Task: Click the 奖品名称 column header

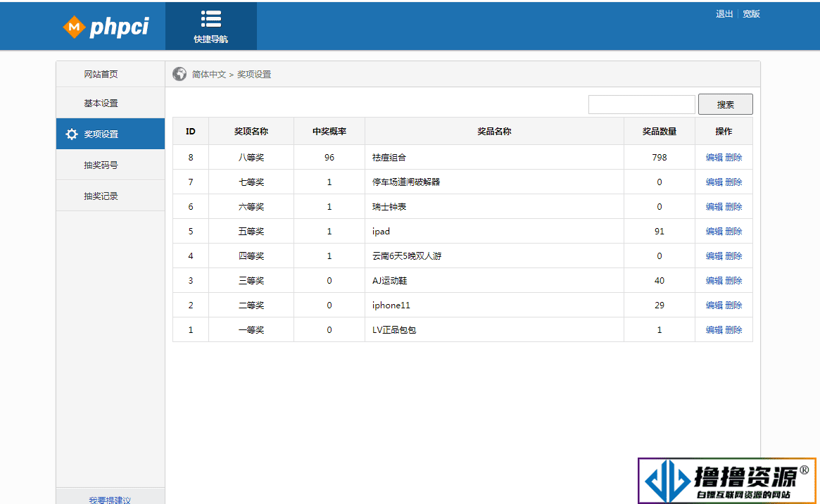Action: click(x=494, y=131)
